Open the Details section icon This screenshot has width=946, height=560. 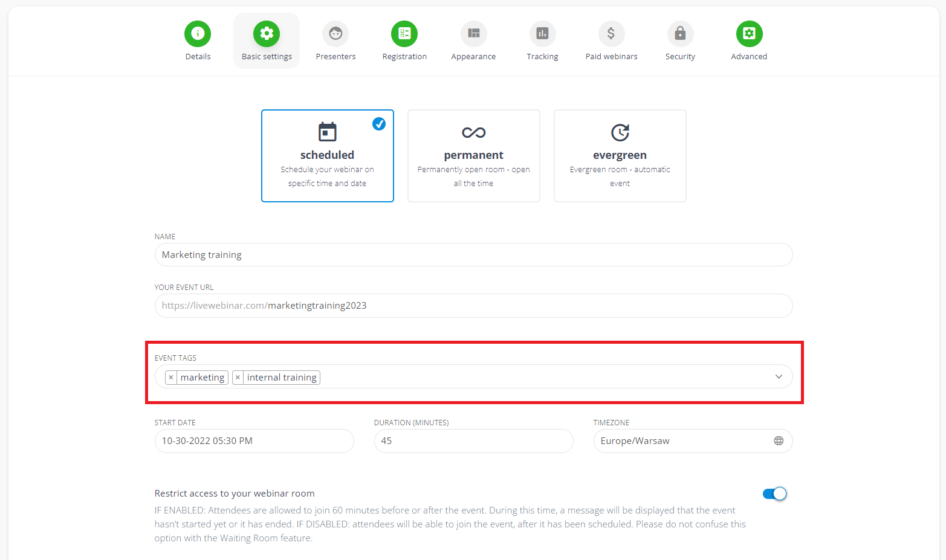coord(198,34)
